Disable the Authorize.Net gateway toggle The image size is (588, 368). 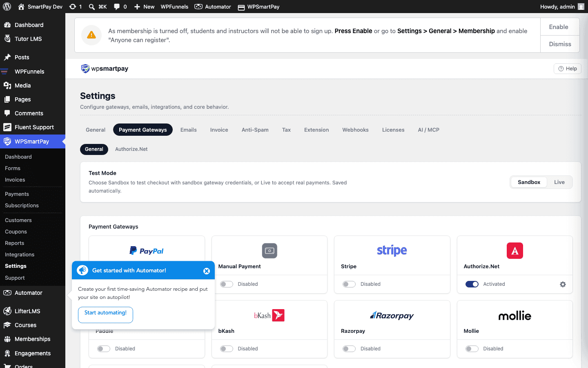pyautogui.click(x=472, y=284)
